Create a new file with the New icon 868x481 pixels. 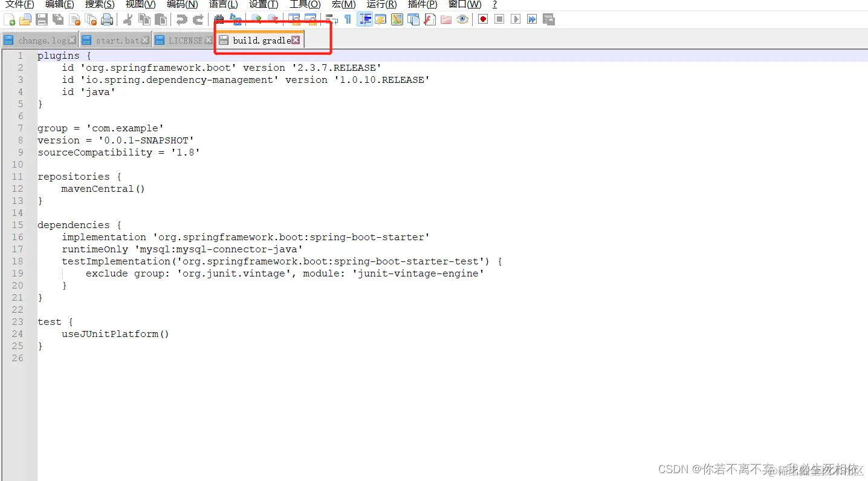[9, 19]
